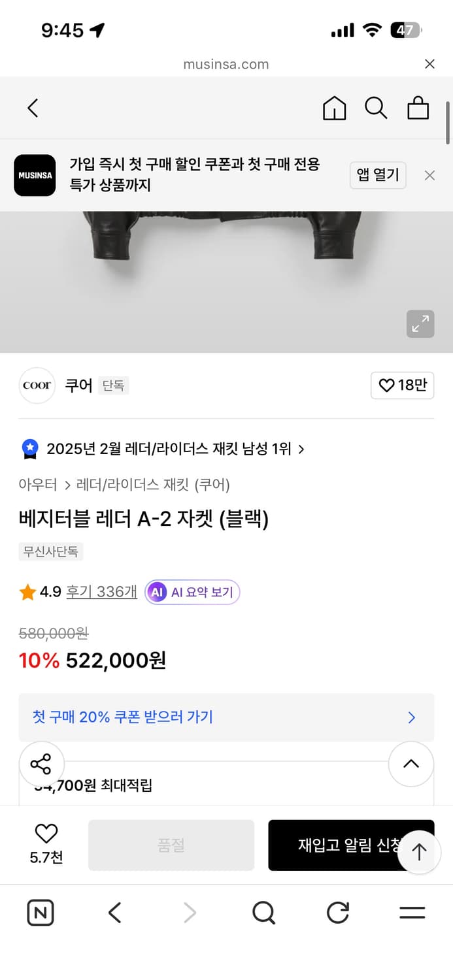Expand the product image to fullscreen
This screenshot has height=980, width=453.
coord(420,324)
